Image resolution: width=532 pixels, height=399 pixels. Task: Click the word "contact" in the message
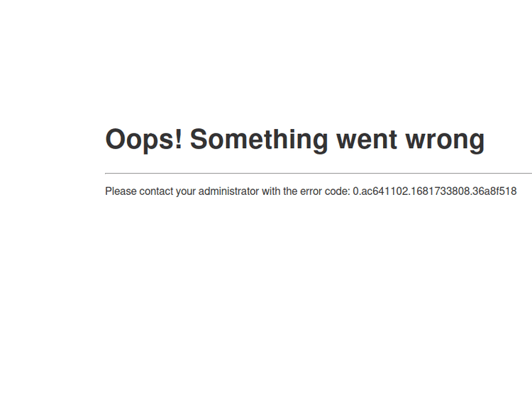coord(156,191)
